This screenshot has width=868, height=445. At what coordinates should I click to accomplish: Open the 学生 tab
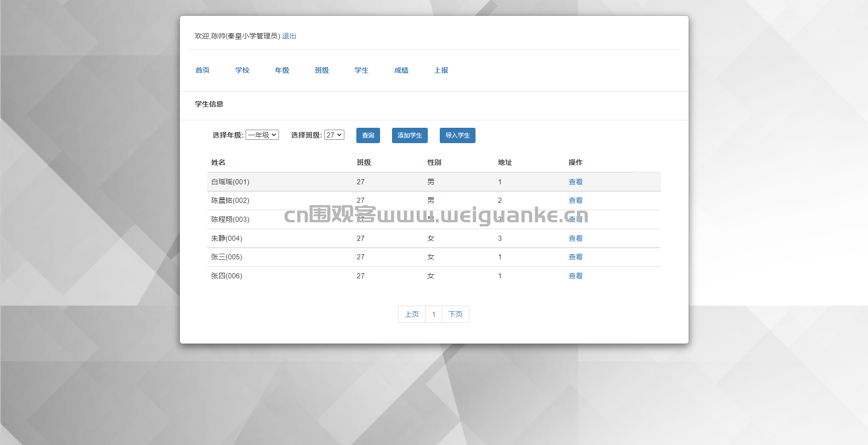pyautogui.click(x=361, y=70)
